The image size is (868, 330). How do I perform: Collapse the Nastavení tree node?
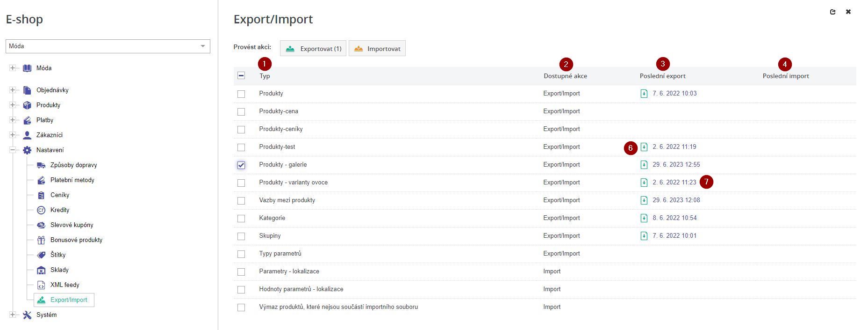[13, 150]
